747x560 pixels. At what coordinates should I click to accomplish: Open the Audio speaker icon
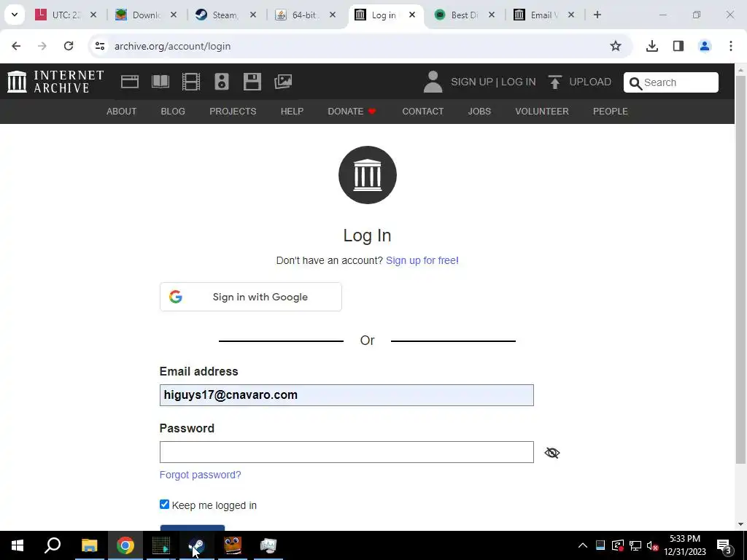[x=222, y=82]
